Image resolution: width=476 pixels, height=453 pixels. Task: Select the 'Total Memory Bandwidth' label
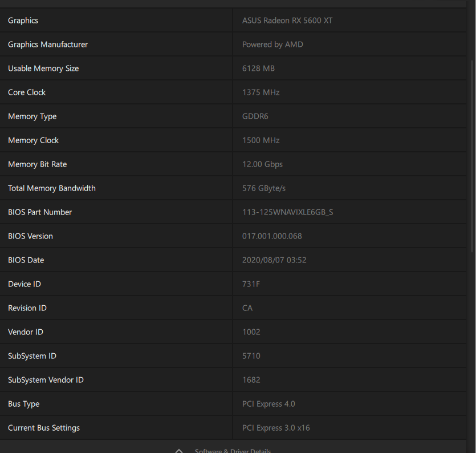(52, 188)
